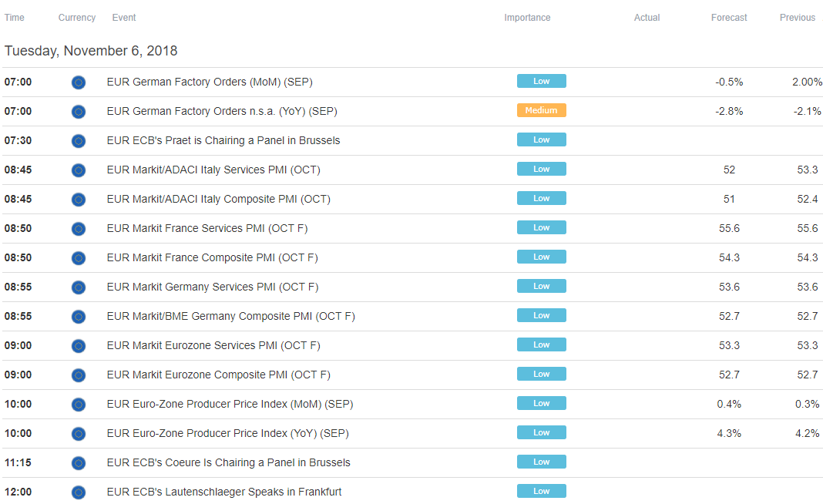Click EUR flag icon beside Lautenschlaeger Frankfurt speech
This screenshot has height=504, width=823.
(x=78, y=492)
